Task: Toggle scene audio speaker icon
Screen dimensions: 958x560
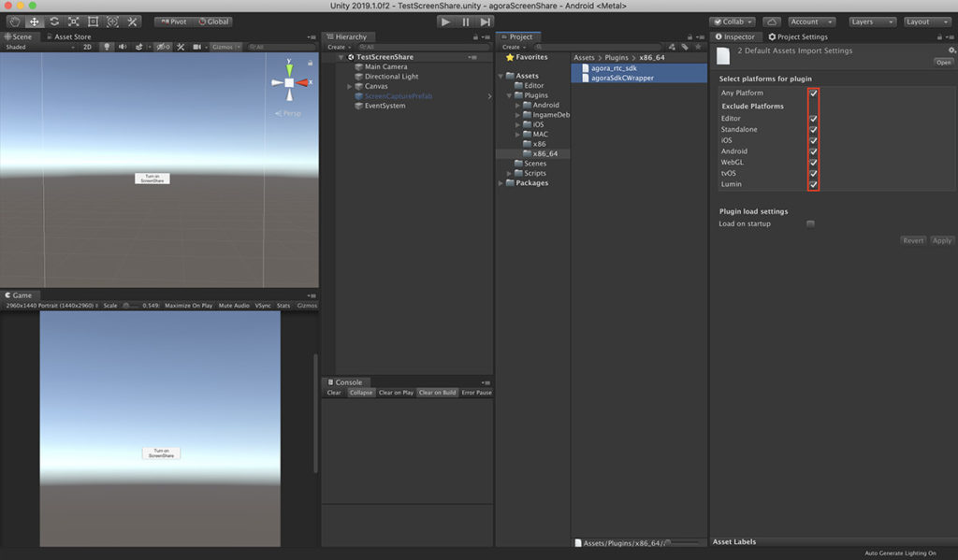Action: [123, 47]
